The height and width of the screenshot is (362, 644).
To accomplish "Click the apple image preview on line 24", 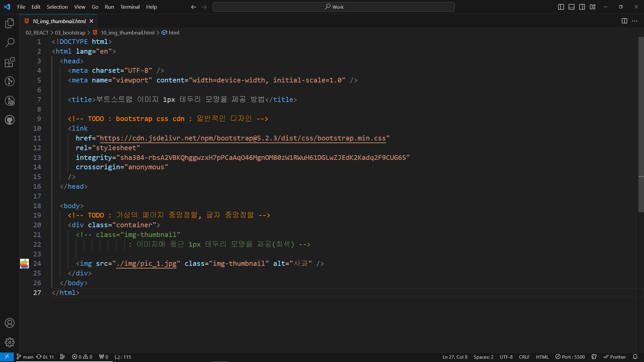I will click(x=24, y=264).
